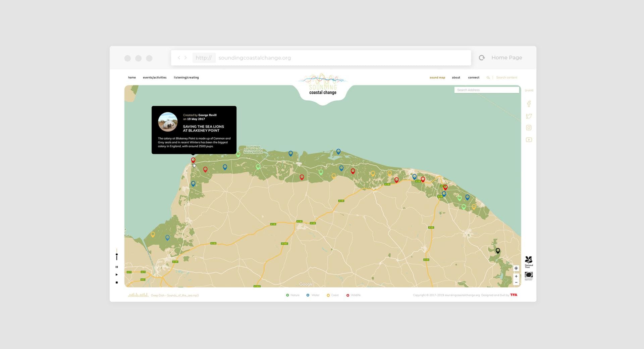The image size is (644, 349).
Task: Zoom out of the map
Action: (516, 283)
